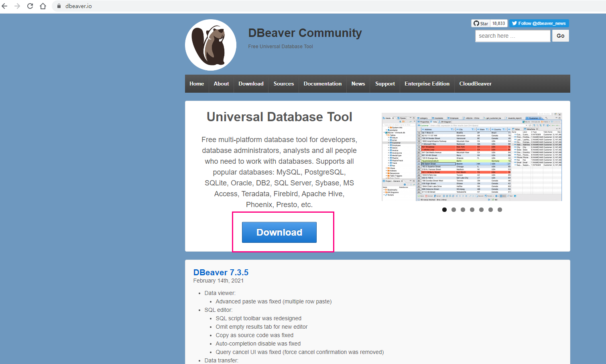This screenshot has width=606, height=364.
Task: Select the third carousel slide dot
Action: tap(463, 209)
